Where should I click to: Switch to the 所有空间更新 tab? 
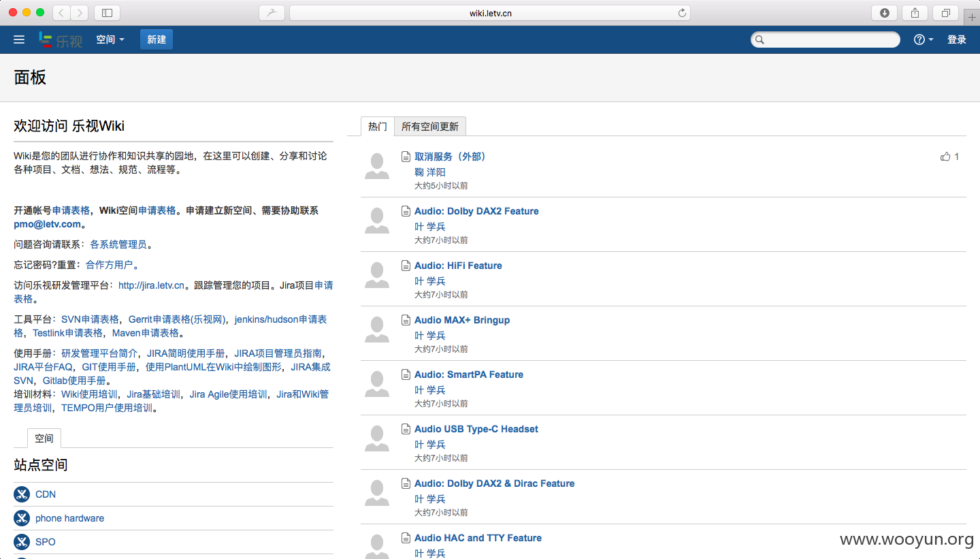430,126
